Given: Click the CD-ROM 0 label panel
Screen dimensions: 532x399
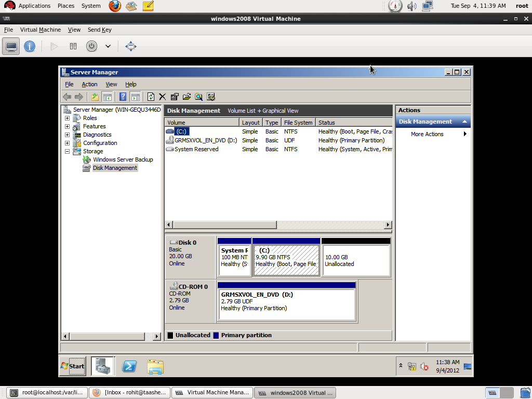Looking at the screenshot, I should click(x=190, y=301).
